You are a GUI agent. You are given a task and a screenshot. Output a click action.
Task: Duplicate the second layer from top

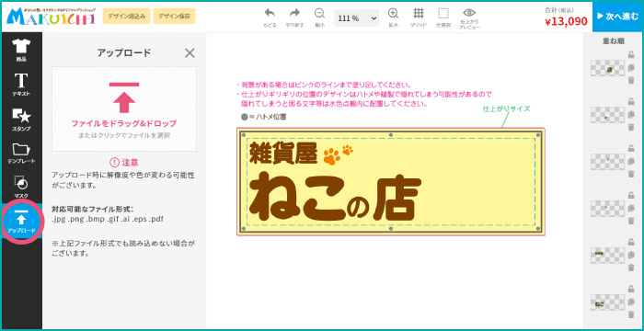(x=631, y=115)
